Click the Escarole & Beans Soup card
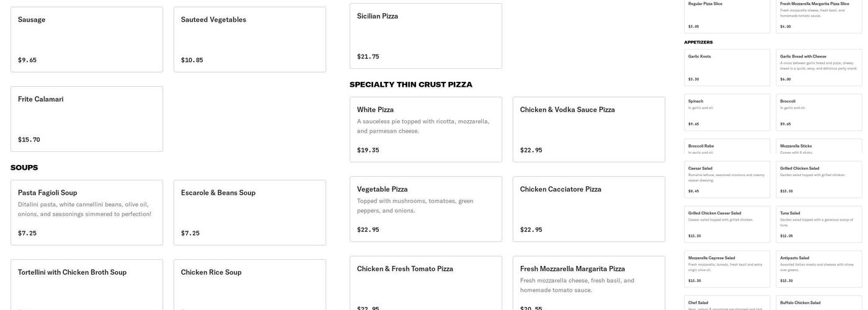This screenshot has height=310, width=868. [249, 213]
